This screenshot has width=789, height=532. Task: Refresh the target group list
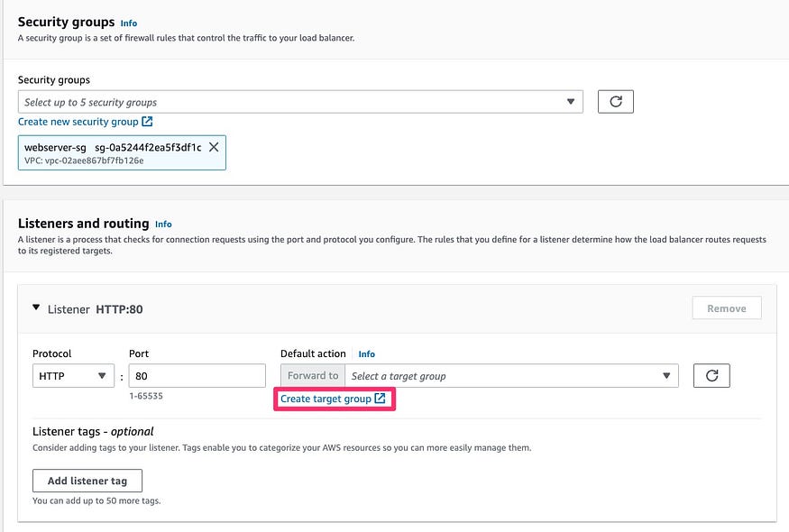(x=711, y=376)
